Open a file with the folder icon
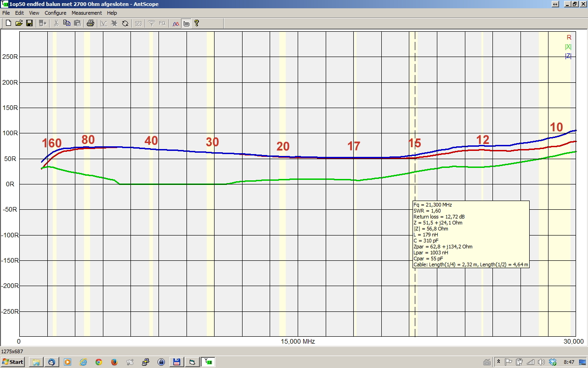The image size is (588, 368). (x=19, y=23)
